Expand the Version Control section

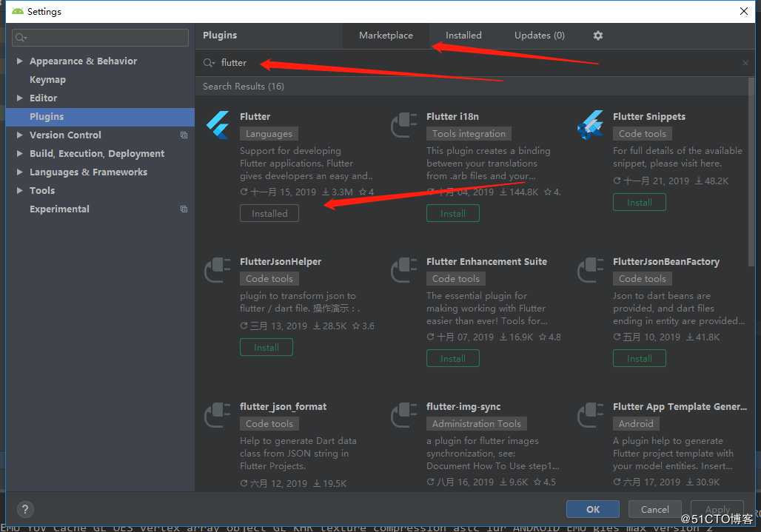click(19, 135)
